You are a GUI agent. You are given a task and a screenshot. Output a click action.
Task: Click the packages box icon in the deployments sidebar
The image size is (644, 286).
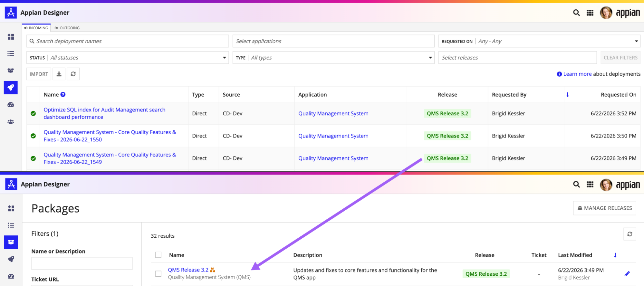(x=11, y=71)
